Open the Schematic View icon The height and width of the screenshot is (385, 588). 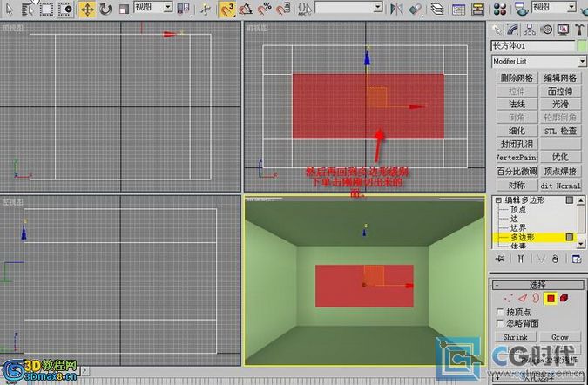(x=477, y=9)
